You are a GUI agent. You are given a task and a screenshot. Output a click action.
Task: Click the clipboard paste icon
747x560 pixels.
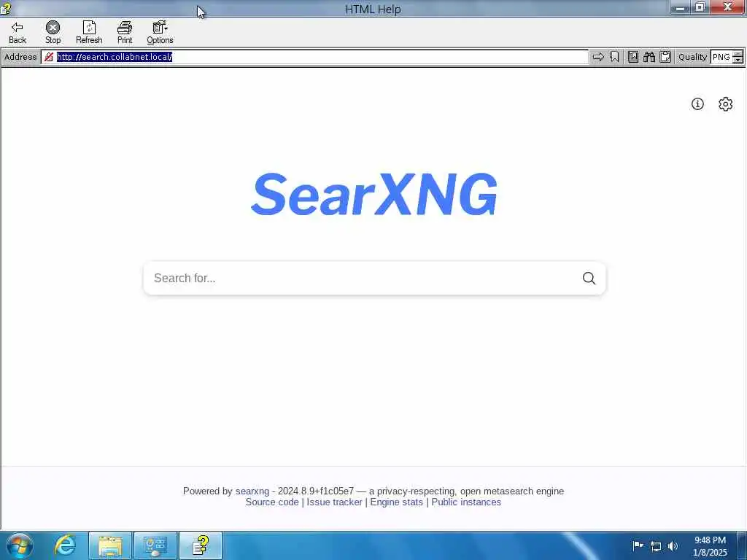[x=665, y=57]
